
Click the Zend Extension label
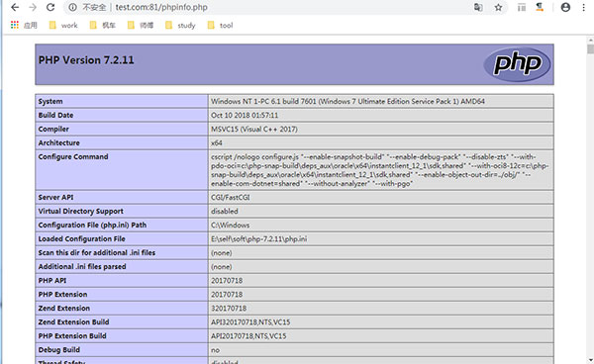pos(63,309)
